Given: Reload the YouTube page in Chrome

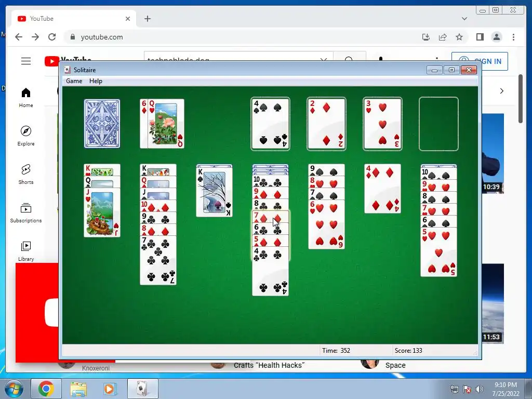Looking at the screenshot, I should coord(52,37).
